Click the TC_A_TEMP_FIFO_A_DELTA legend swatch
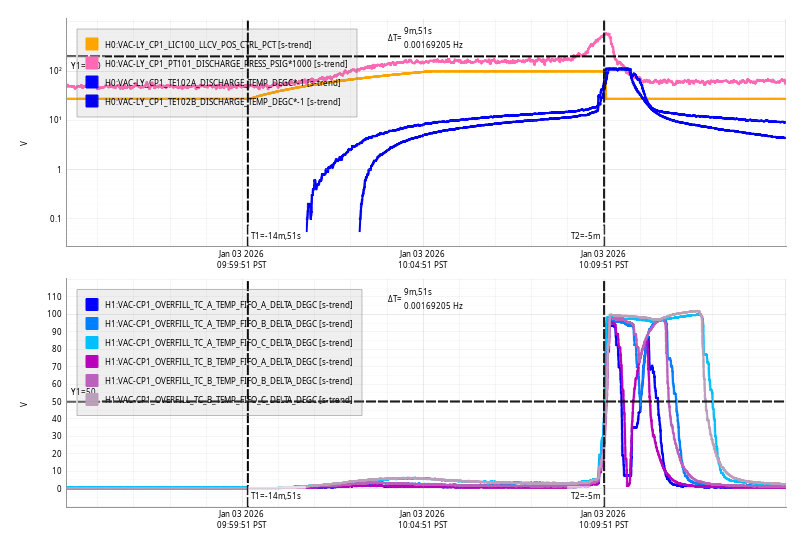Image resolution: width=804 pixels, height=551 pixels. pyautogui.click(x=92, y=304)
